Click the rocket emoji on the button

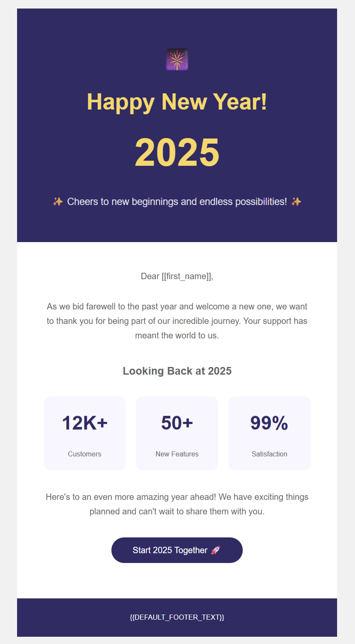coord(215,550)
